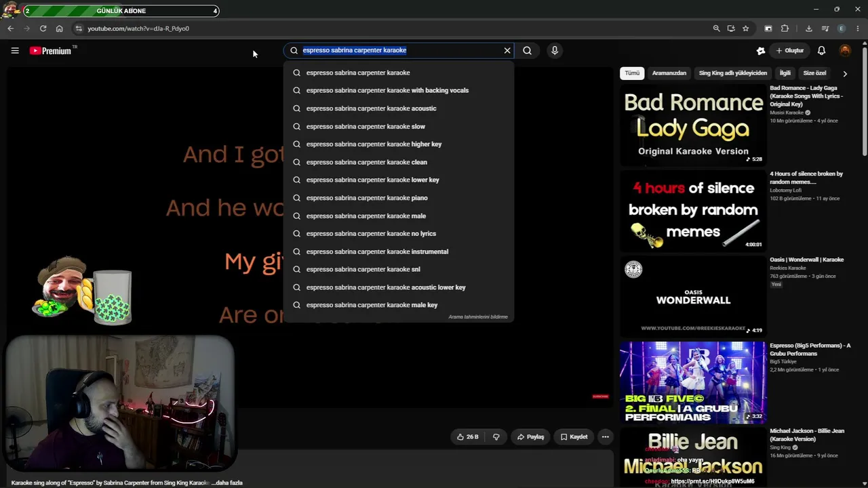Open Chrome media controls

tap(825, 28)
